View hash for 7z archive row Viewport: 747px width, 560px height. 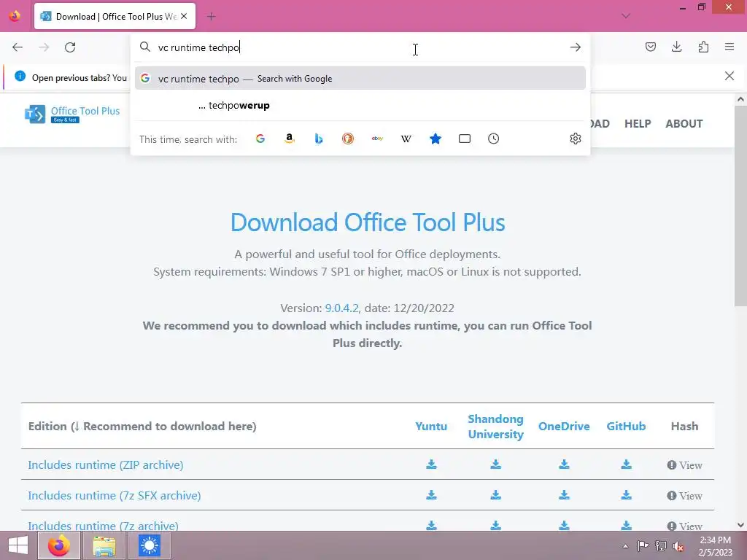pos(684,526)
